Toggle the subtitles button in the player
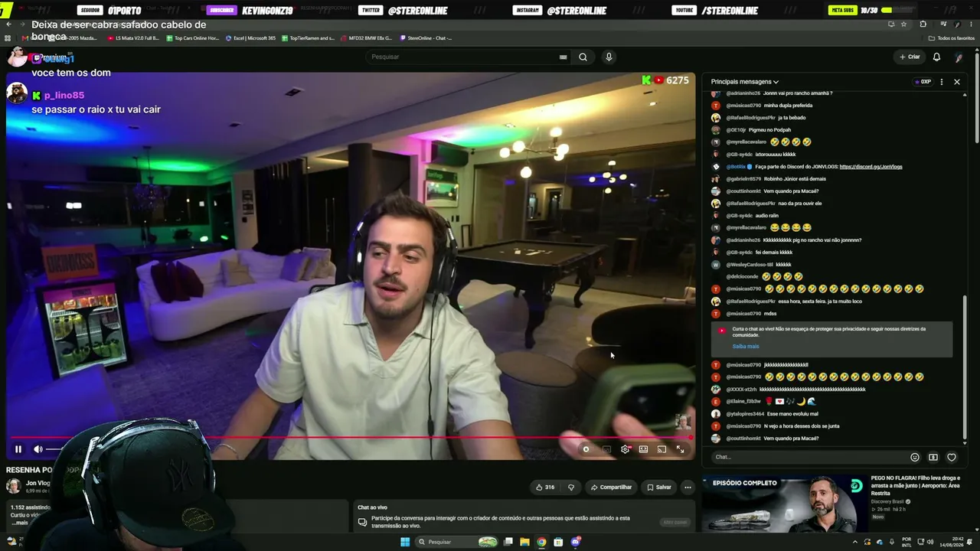 (x=606, y=449)
